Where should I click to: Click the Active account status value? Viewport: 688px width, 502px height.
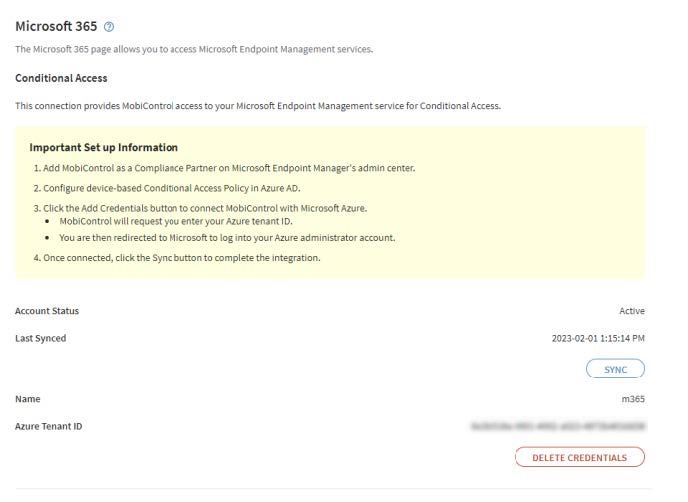632,311
